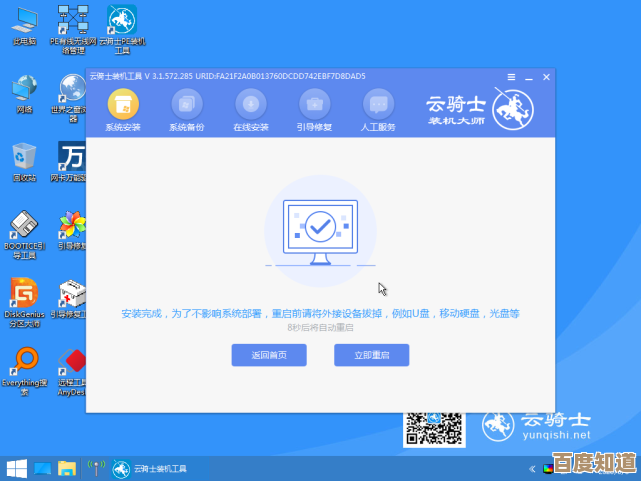This screenshot has height=481, width=641.
Task: Open File Explorer from the taskbar
Action: point(67,468)
